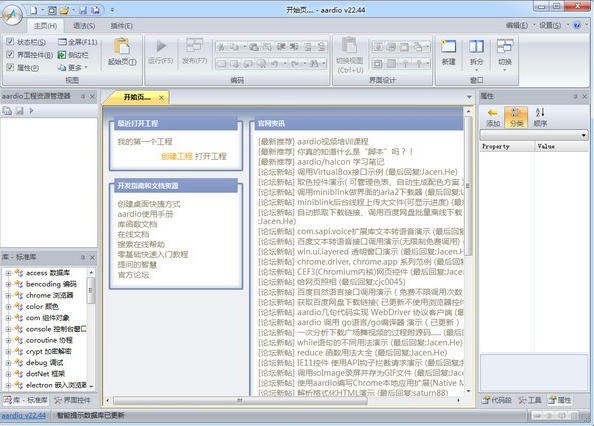Expand the chrome 浏览器 tree node
Viewport: 594px width, 426px height.
tap(8, 295)
